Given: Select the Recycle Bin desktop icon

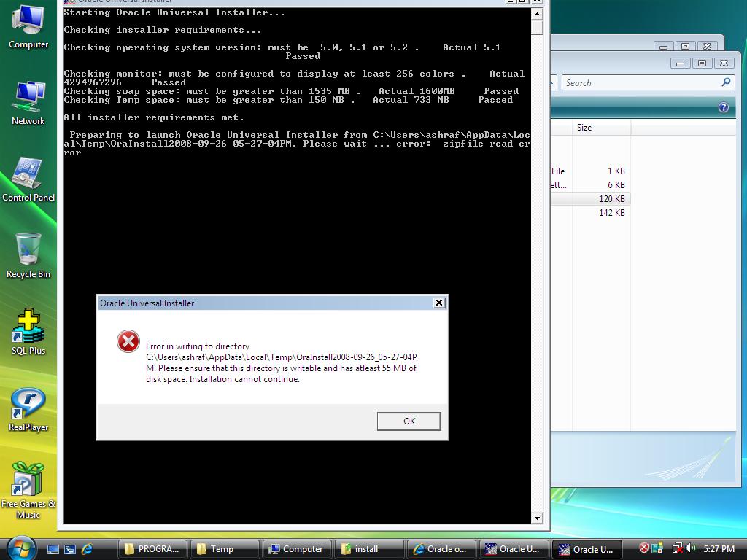Looking at the screenshot, I should 28,256.
